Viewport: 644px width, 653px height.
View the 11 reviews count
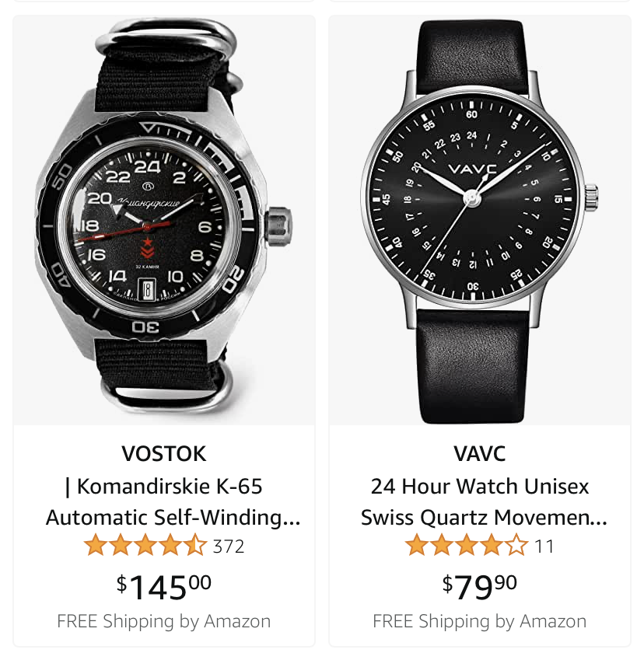(544, 546)
